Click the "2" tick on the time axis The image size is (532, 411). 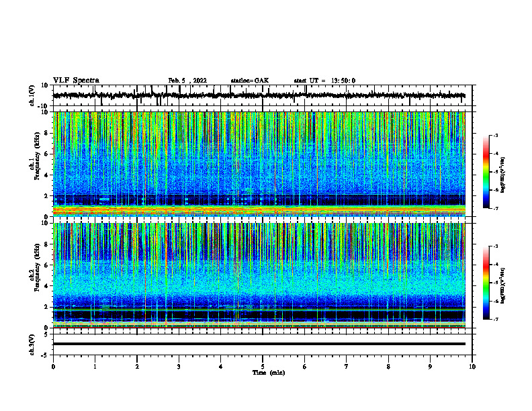tap(137, 367)
